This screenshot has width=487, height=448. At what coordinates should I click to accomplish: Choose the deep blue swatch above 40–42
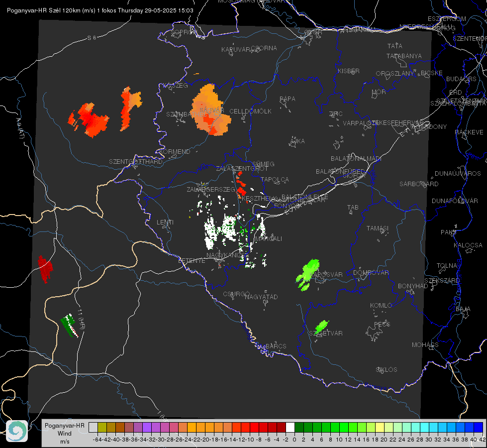[479, 427]
